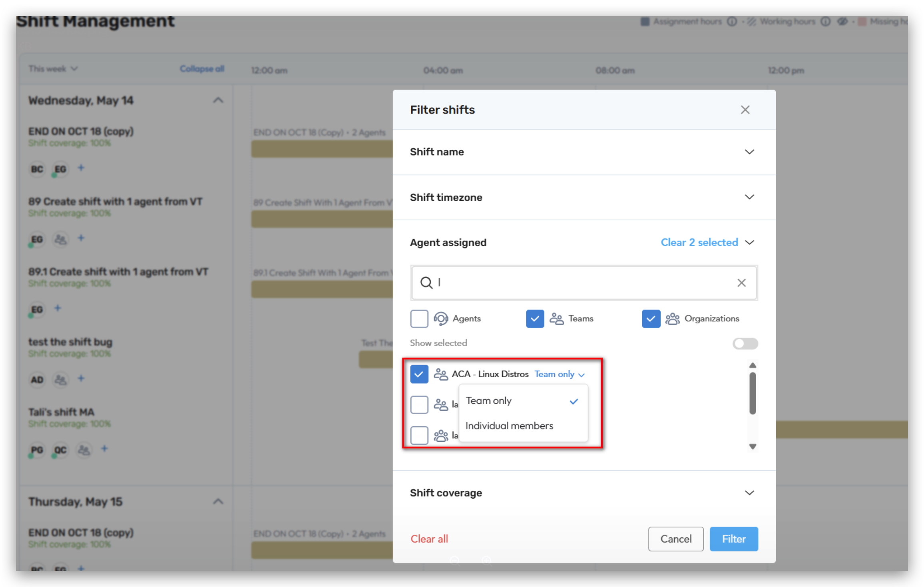This screenshot has width=924, height=587.
Task: Click the Teams group icon
Action: click(556, 319)
